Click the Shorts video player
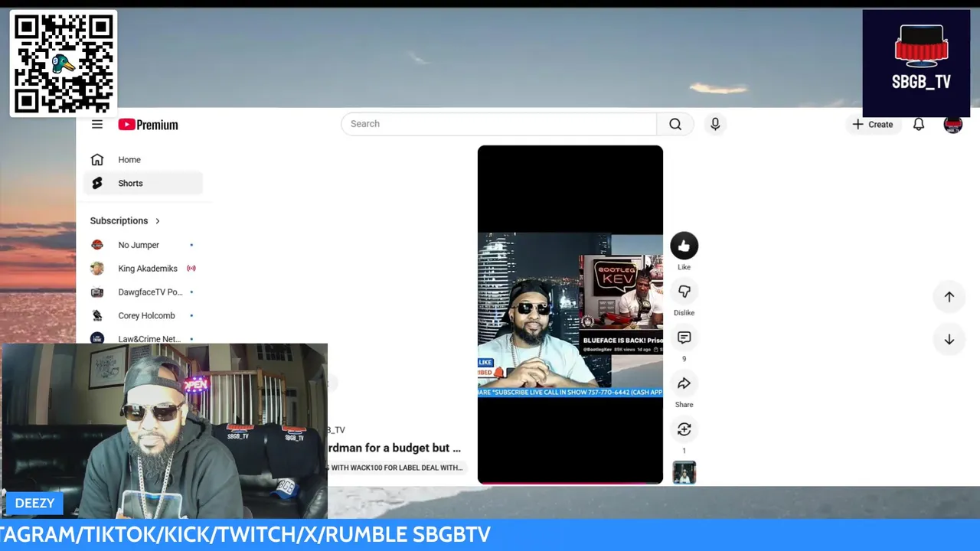 click(570, 315)
